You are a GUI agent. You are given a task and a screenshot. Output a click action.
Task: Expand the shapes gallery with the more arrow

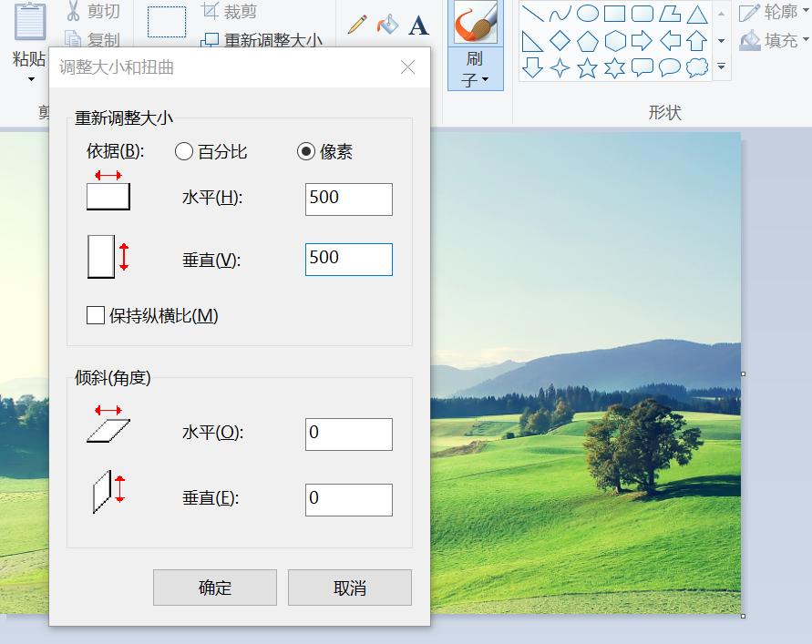click(x=721, y=66)
